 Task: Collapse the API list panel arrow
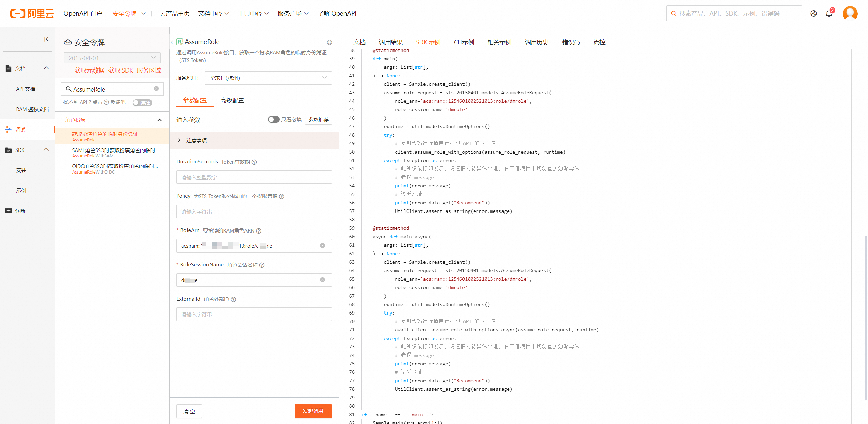pos(172,42)
